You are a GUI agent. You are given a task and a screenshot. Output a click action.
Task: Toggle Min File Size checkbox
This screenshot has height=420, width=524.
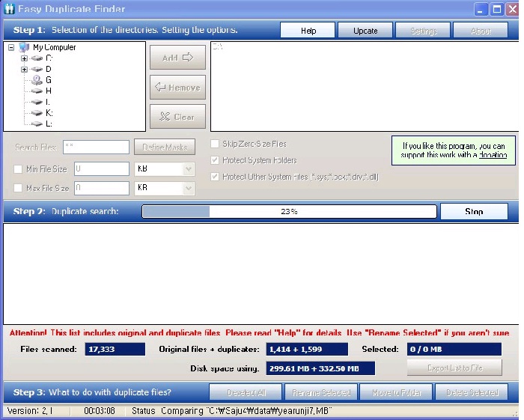click(x=18, y=169)
